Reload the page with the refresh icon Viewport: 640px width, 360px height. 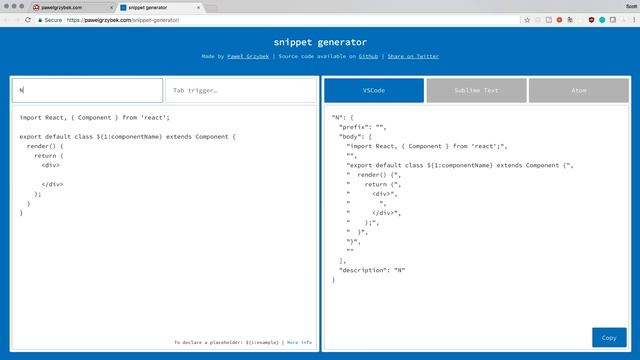[x=28, y=20]
